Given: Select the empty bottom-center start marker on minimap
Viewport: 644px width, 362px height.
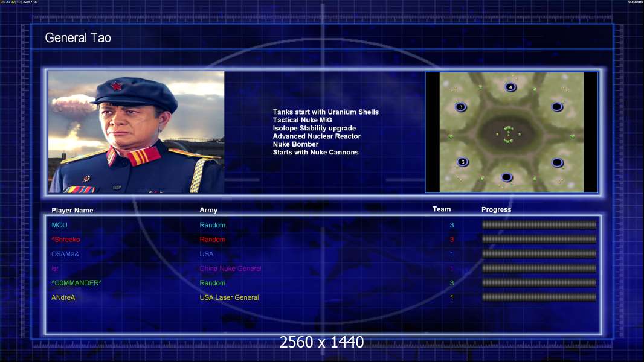Looking at the screenshot, I should click(x=507, y=177).
